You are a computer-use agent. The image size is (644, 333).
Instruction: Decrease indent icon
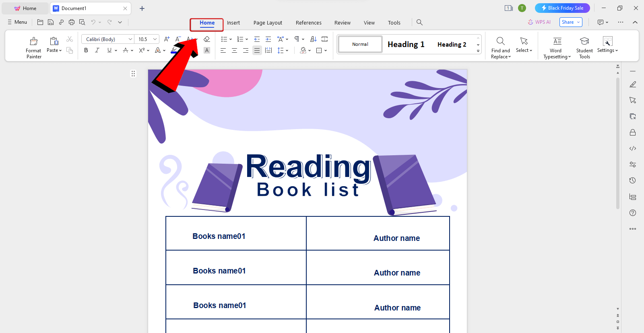click(257, 39)
